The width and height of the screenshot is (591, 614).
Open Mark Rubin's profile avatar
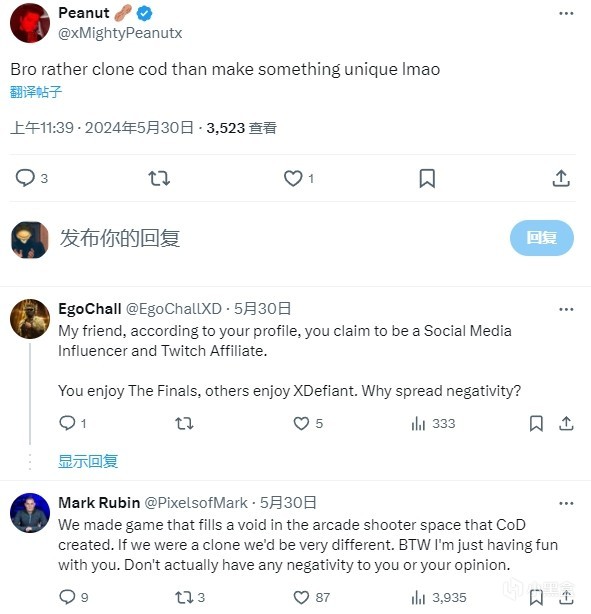[x=30, y=513]
